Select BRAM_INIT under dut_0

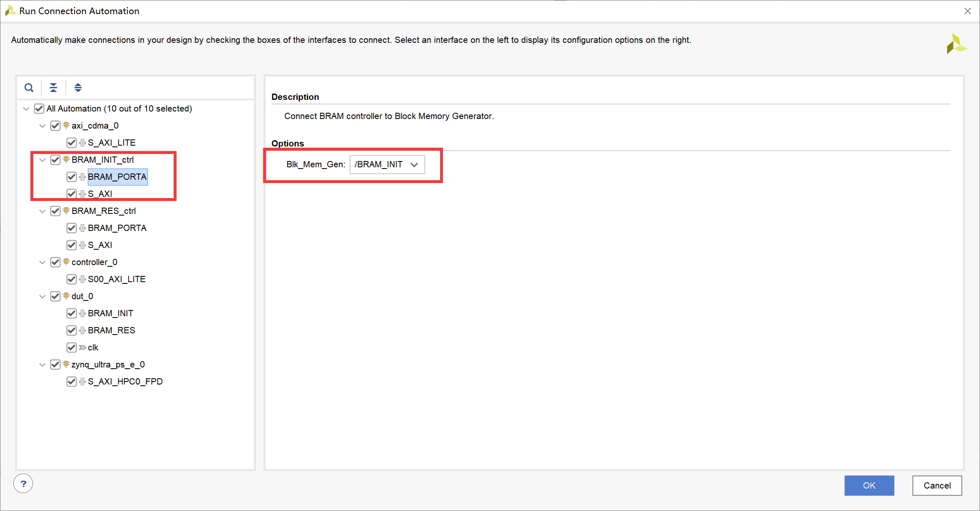point(110,313)
